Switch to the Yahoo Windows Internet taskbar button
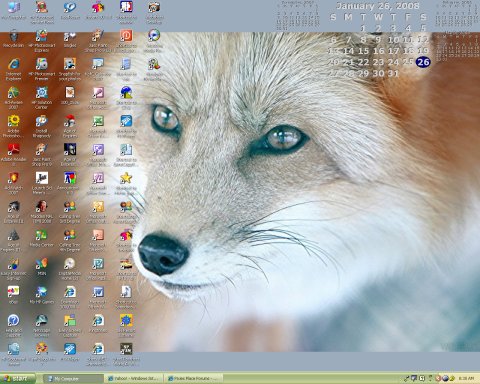This screenshot has height=384, width=480. (134, 379)
